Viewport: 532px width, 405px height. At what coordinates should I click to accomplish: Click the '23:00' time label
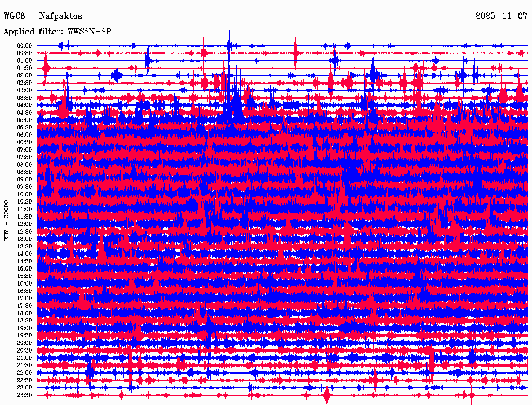24,388
